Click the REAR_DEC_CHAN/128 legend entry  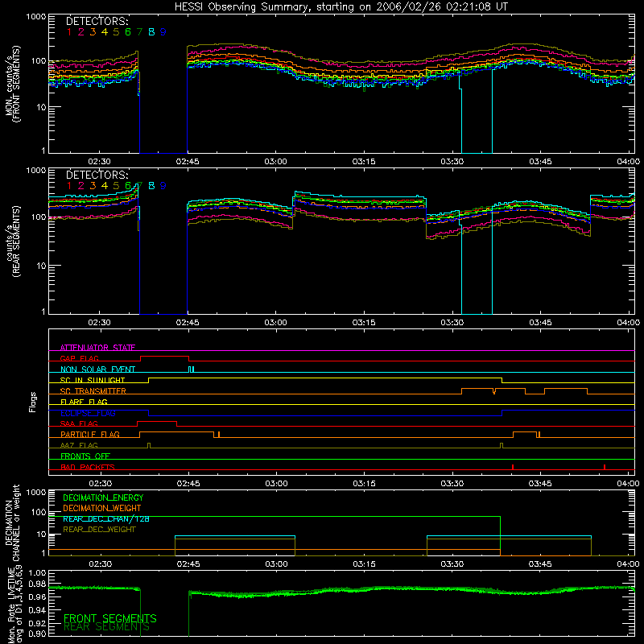pos(106,518)
